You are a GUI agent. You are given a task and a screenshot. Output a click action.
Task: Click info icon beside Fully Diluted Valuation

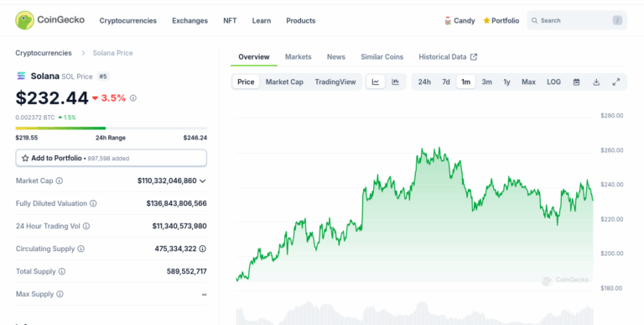point(93,203)
